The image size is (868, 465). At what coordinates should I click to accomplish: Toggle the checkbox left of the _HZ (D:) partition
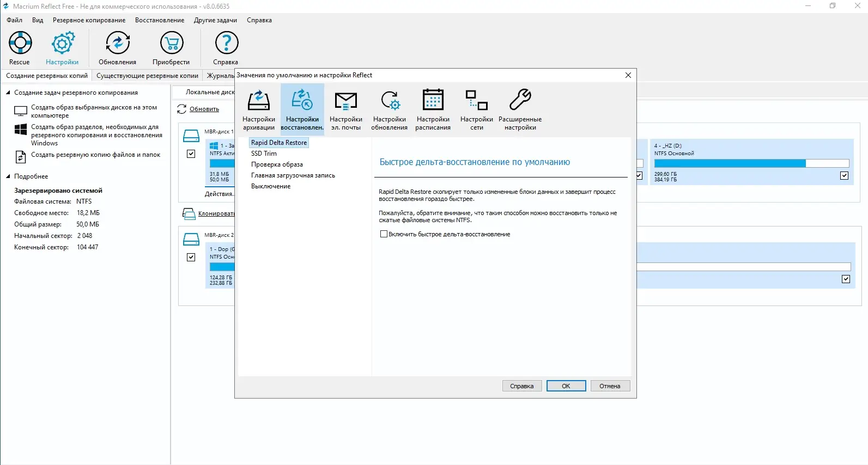coord(640,176)
